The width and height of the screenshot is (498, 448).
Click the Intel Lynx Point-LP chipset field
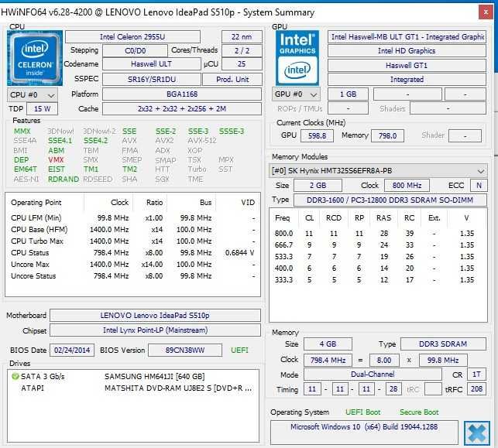pos(155,330)
